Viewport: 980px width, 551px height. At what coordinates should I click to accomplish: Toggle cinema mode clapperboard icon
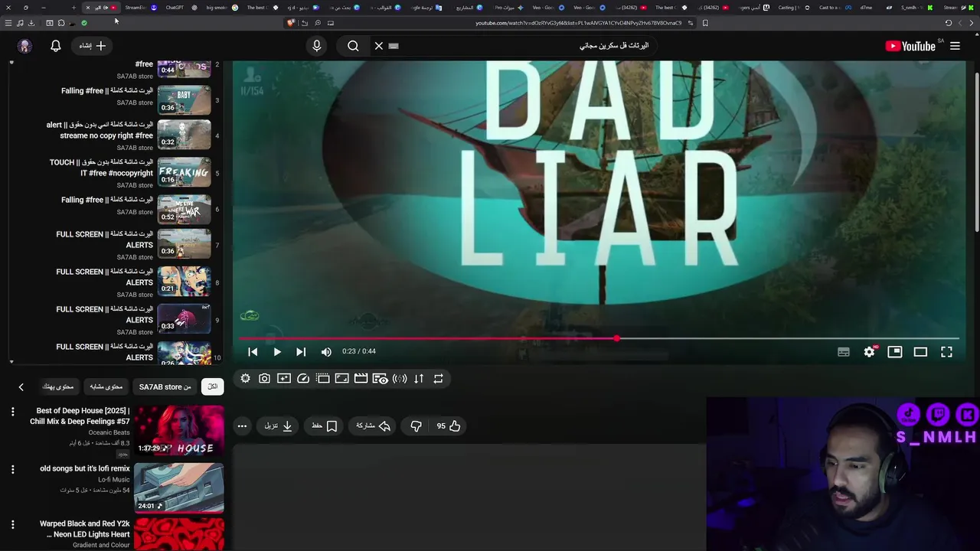(x=361, y=379)
